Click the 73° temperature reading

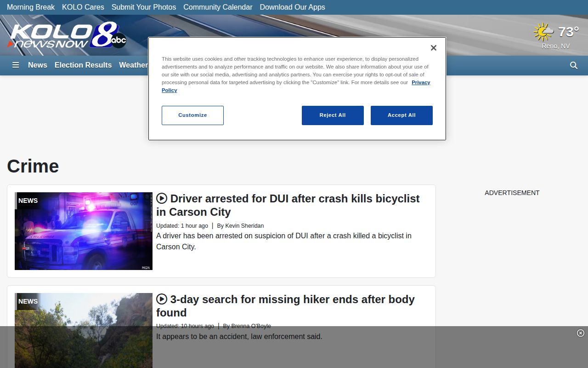568,32
